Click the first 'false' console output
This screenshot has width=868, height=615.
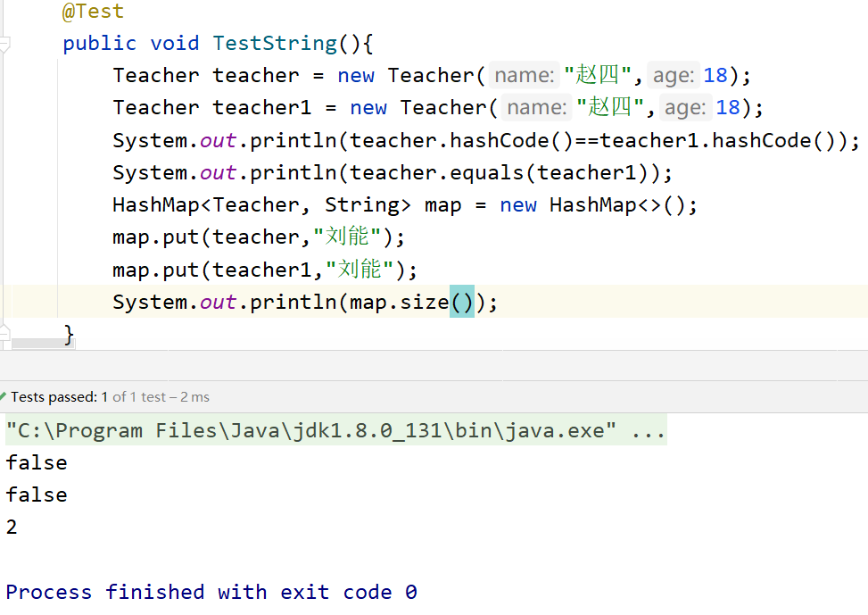click(x=37, y=462)
